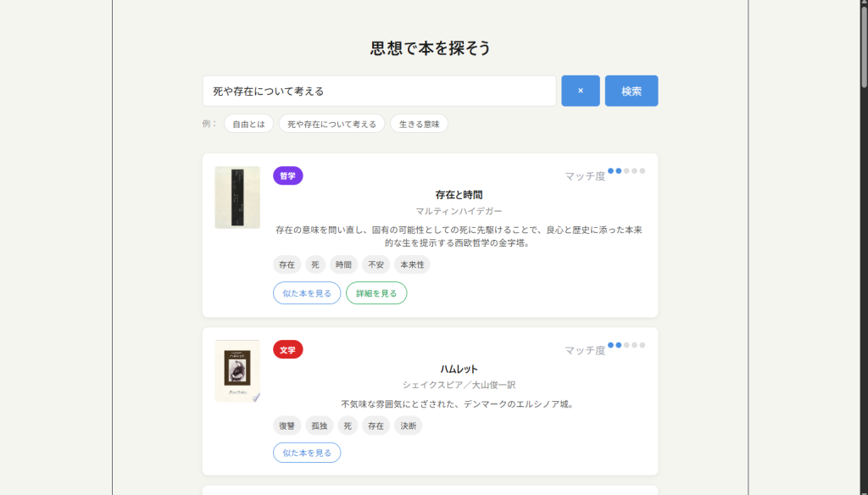Image resolution: width=868 pixels, height=495 pixels.
Task: Click 死 tag on 存在と時間 card
Action: [x=315, y=264]
